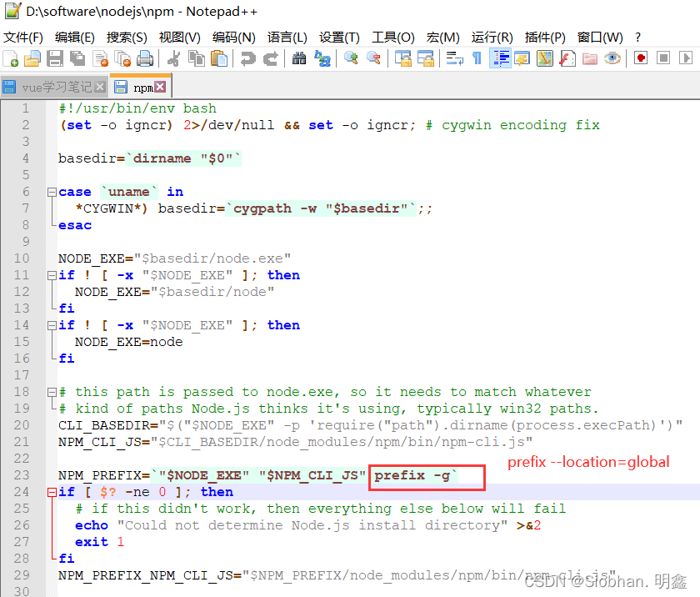Open the 视图(V) menu

tap(179, 38)
